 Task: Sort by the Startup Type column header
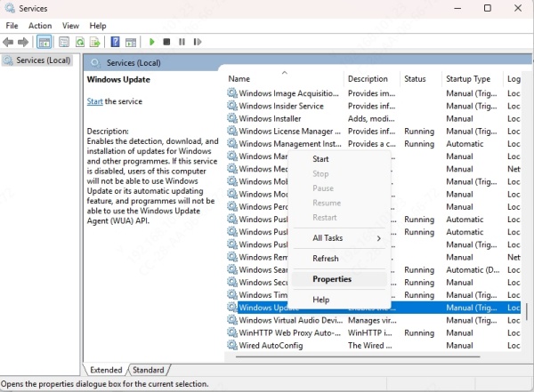coord(473,79)
